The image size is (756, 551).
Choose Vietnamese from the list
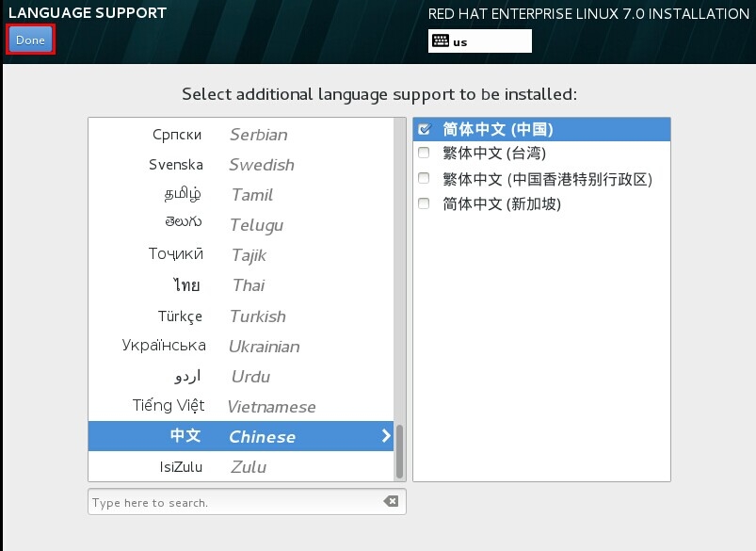click(x=241, y=406)
